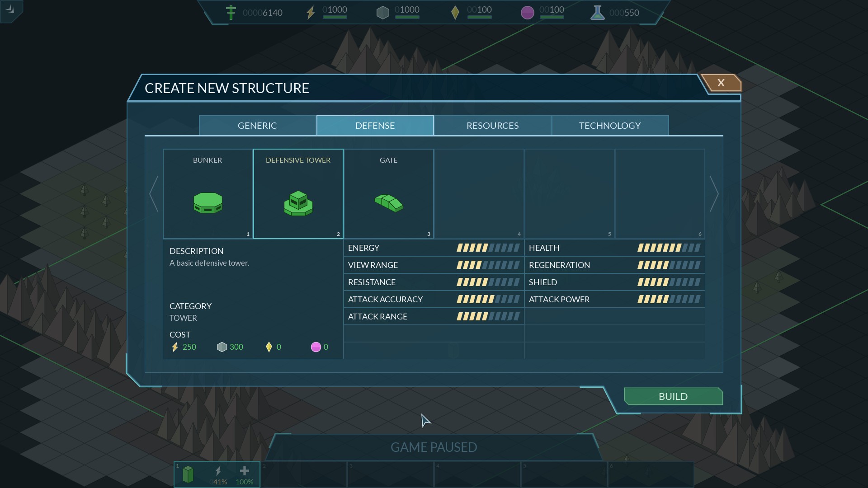This screenshot has height=488, width=868.
Task: Select the Gate structure icon
Action: pos(388,203)
